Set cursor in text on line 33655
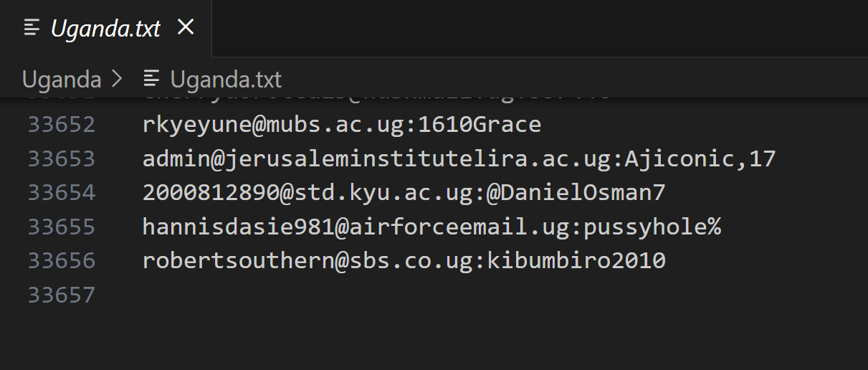868x370 pixels. [x=431, y=227]
